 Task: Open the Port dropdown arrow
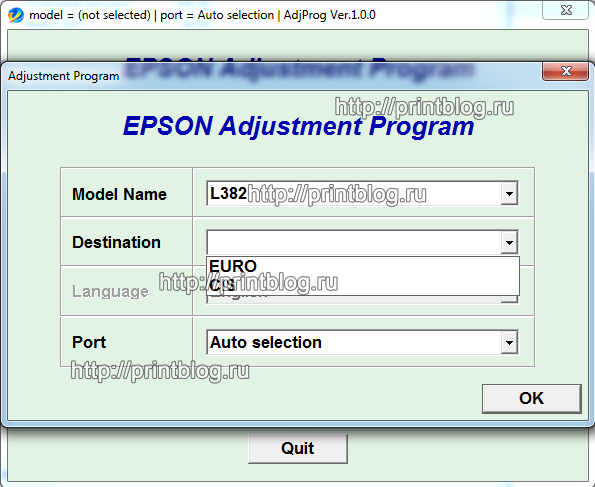[x=509, y=342]
